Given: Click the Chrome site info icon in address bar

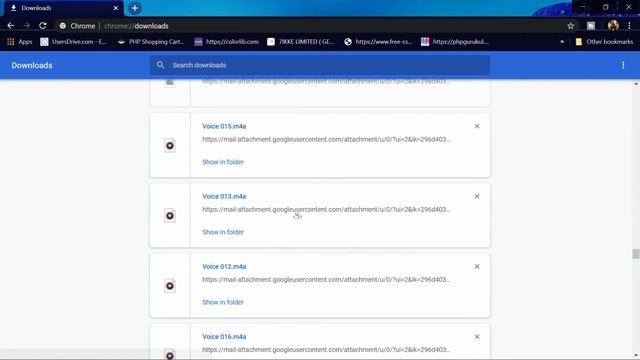Looking at the screenshot, I should point(62,26).
